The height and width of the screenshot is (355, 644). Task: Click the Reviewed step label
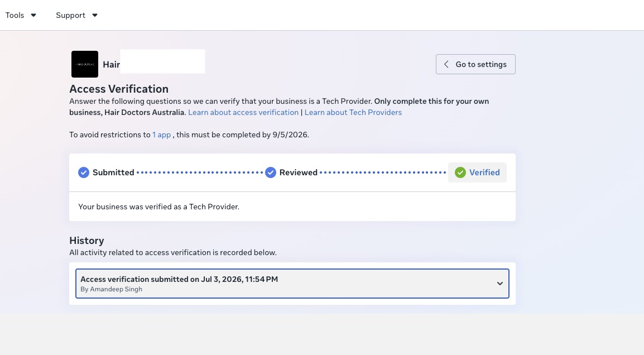(298, 172)
